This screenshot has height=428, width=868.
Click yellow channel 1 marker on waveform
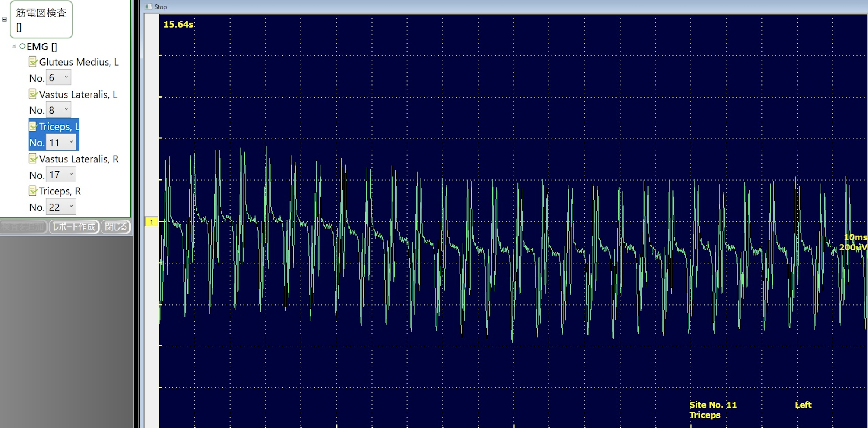[x=151, y=222]
